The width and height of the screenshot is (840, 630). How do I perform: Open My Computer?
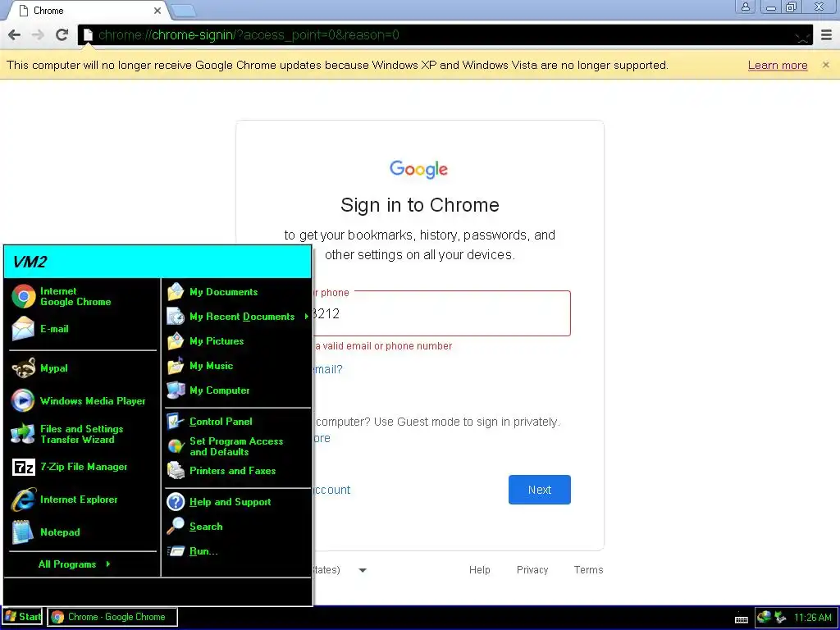pyautogui.click(x=237, y=390)
